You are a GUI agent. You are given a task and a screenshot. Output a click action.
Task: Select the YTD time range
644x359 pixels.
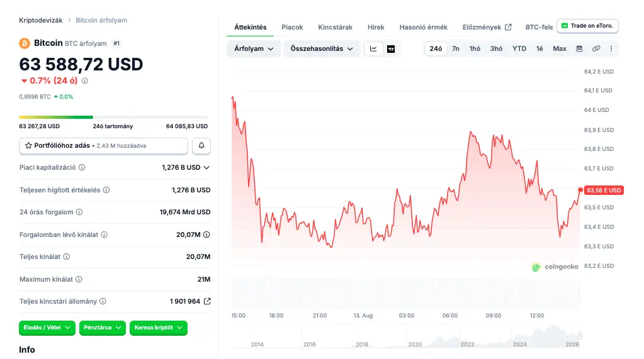click(519, 49)
